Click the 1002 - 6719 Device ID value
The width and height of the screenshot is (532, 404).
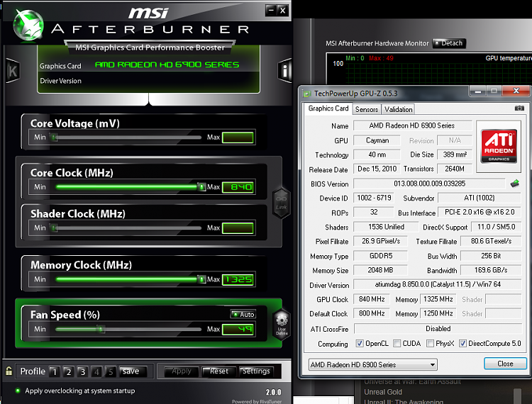point(374,198)
